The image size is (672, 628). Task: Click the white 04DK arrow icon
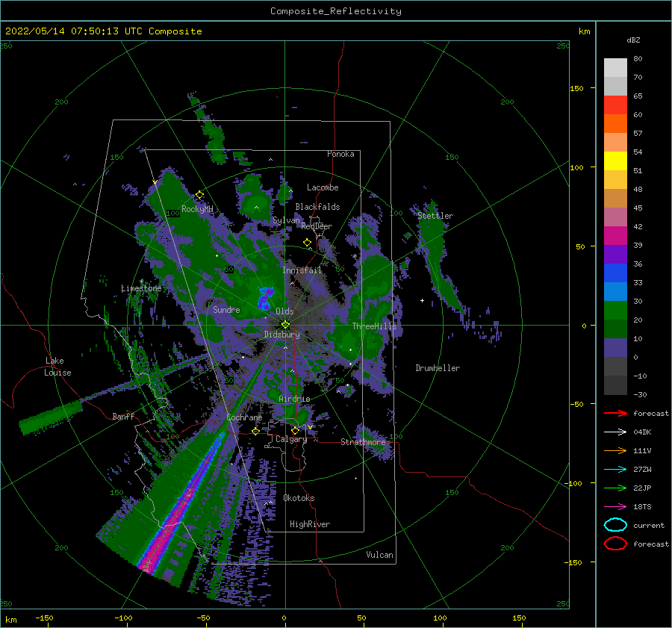615,432
